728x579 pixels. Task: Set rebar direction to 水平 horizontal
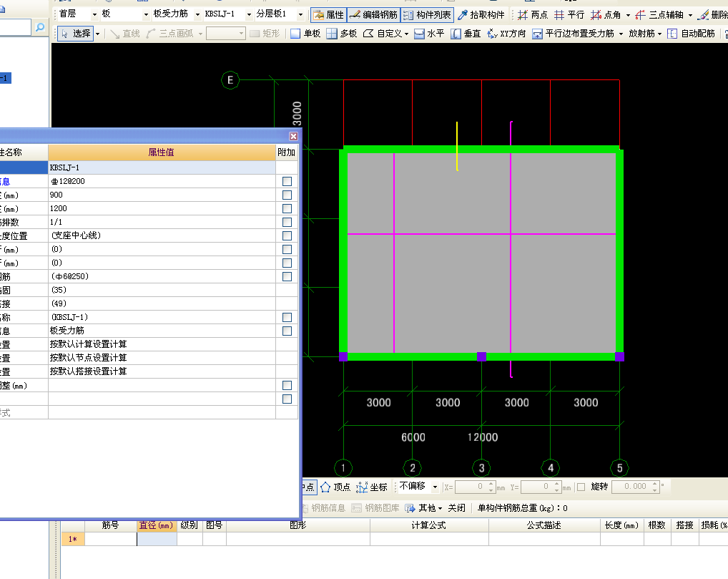[429, 34]
